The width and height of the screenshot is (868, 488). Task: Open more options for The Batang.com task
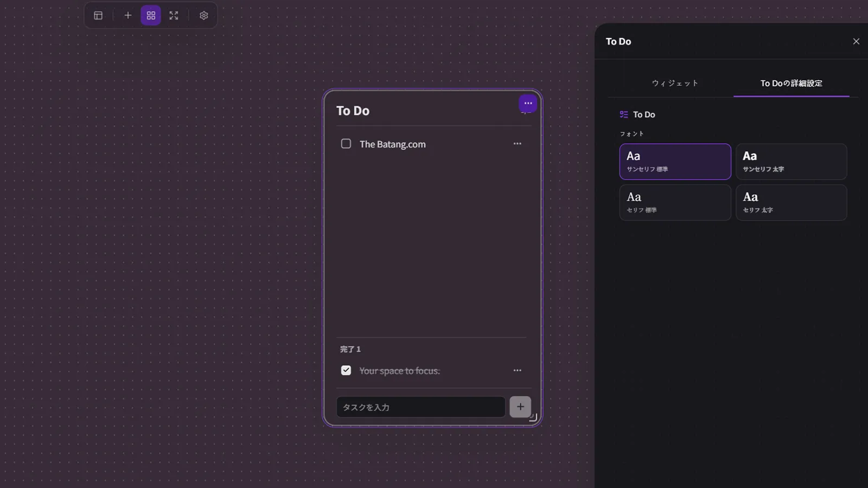pos(518,144)
